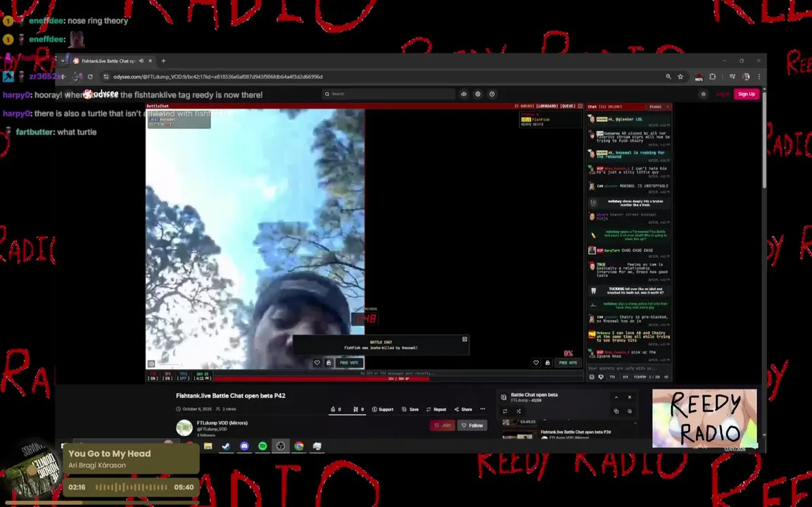Click the Repost button under video
The image size is (812, 507).
pos(436,409)
